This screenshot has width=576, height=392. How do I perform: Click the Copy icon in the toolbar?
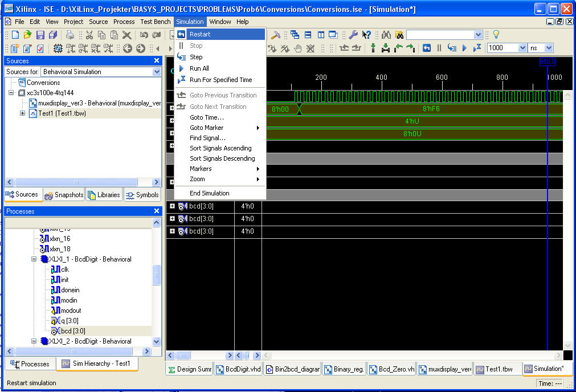[102, 35]
